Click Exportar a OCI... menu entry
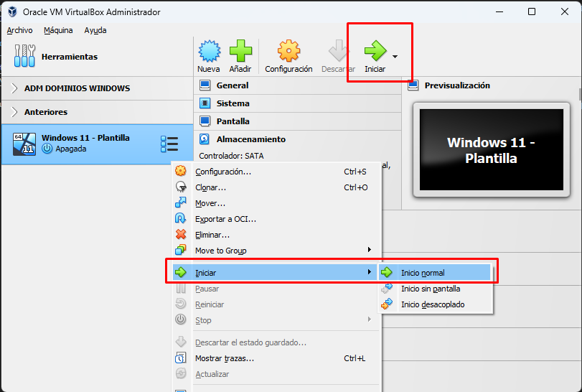 coord(225,219)
